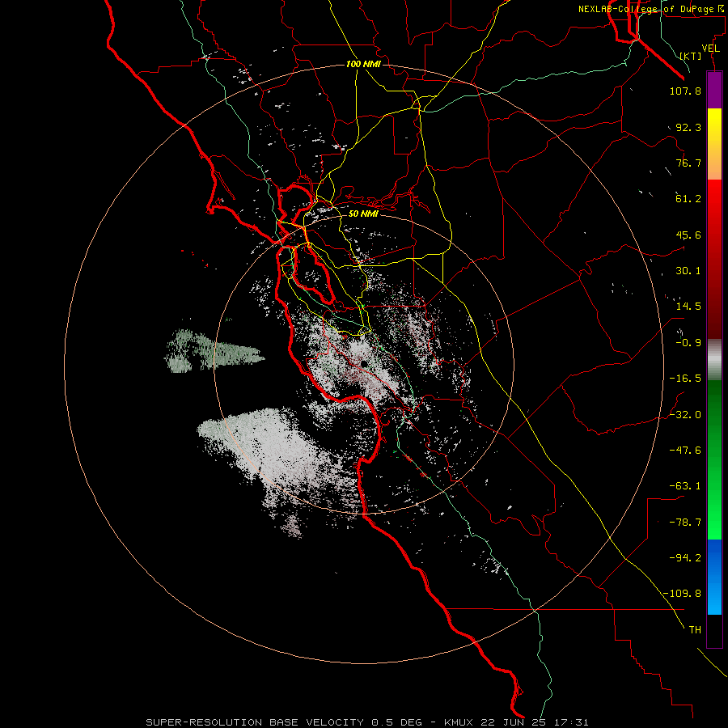Click the 14.5 legend value

[x=688, y=307]
